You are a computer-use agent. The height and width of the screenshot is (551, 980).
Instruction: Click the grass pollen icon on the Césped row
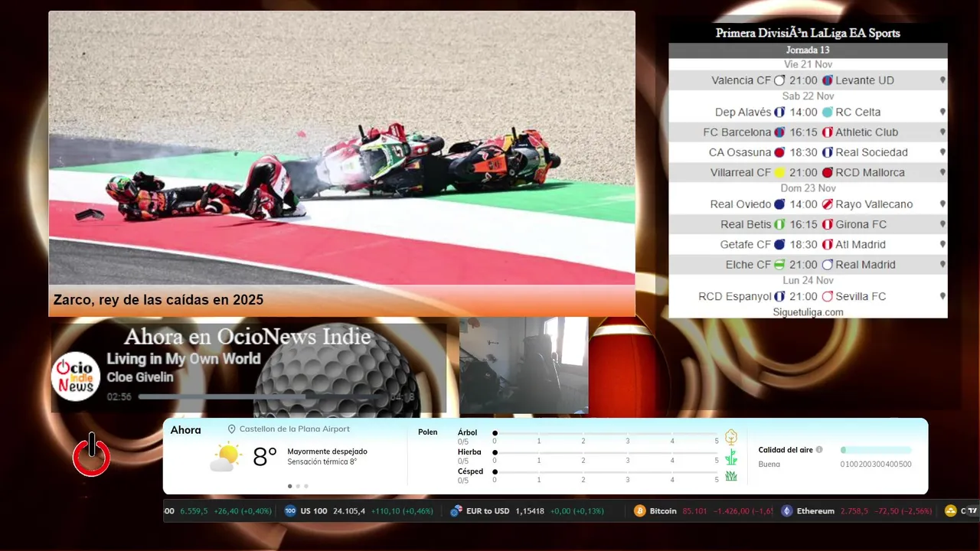(x=731, y=476)
